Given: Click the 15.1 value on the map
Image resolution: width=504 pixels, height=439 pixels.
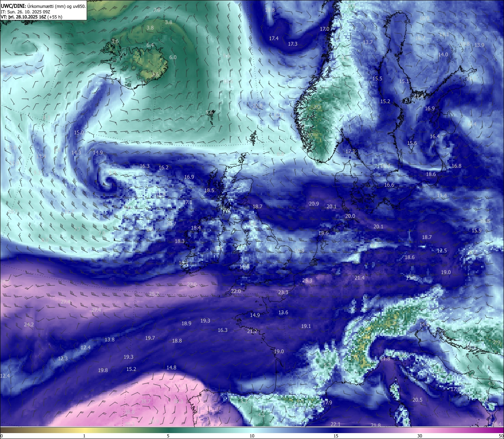Looking at the screenshot, I should tap(404, 81).
